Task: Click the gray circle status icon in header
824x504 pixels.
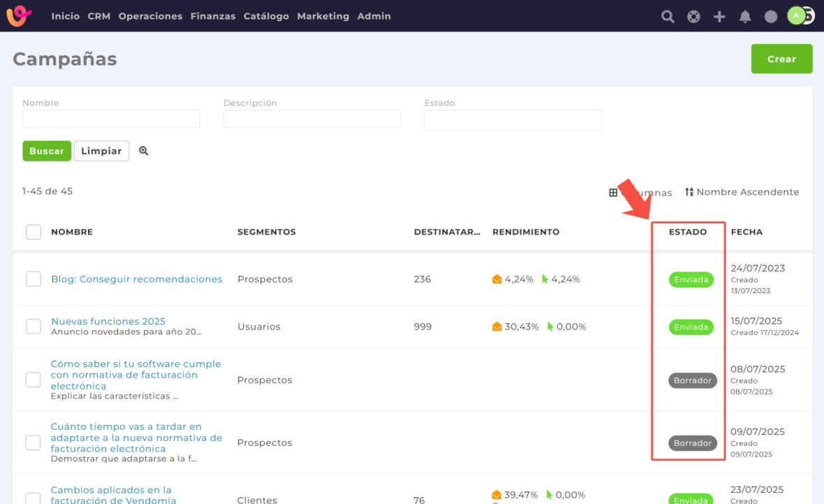Action: pos(771,17)
